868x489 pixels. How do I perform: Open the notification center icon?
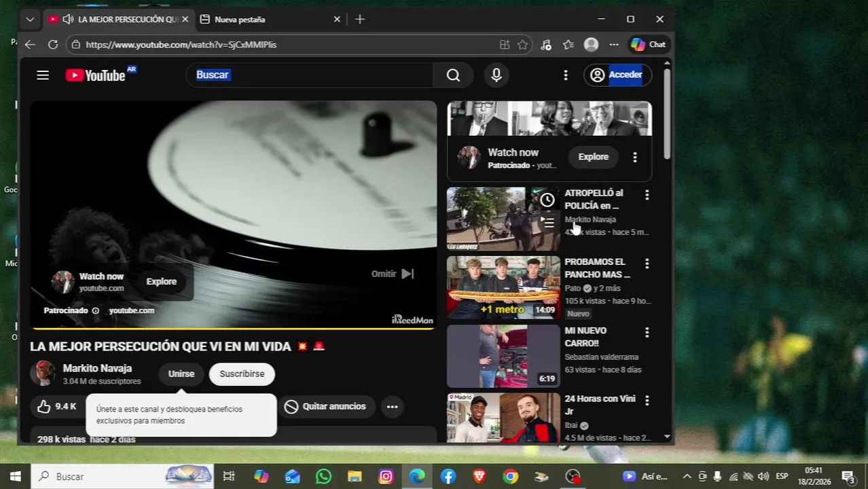[848, 477]
